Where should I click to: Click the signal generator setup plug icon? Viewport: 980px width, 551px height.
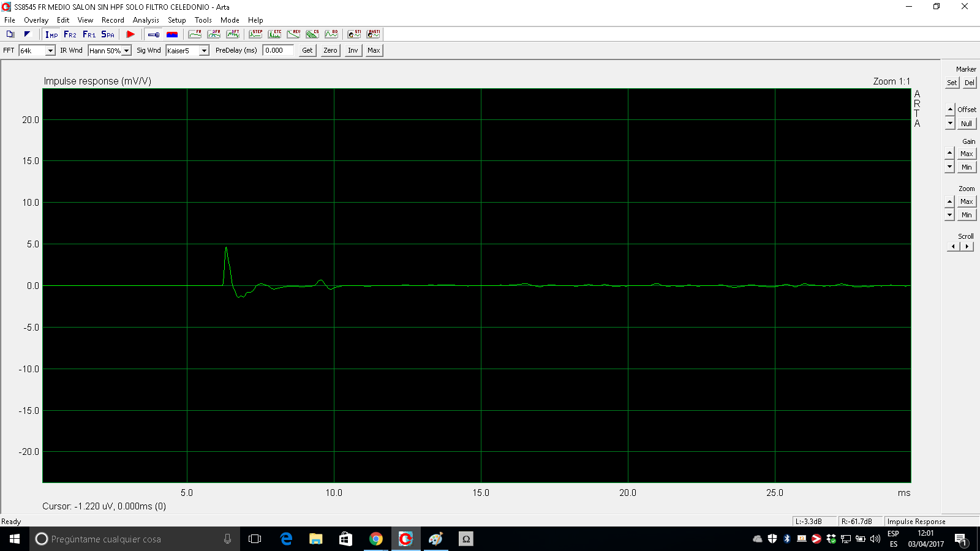click(154, 34)
